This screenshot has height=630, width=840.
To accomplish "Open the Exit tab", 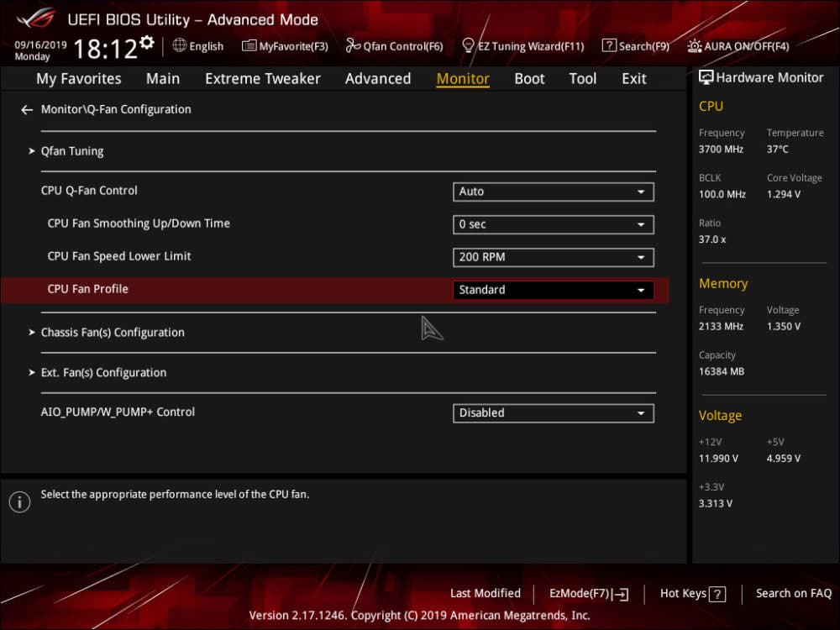I will (633, 79).
